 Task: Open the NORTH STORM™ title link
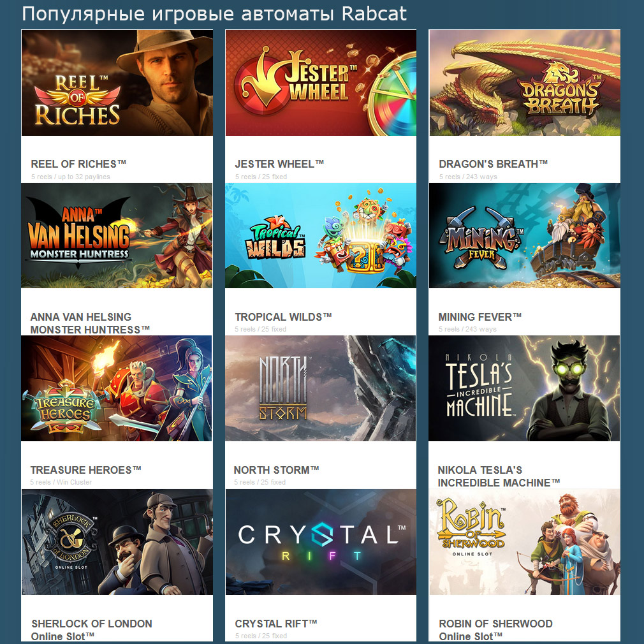click(x=277, y=470)
